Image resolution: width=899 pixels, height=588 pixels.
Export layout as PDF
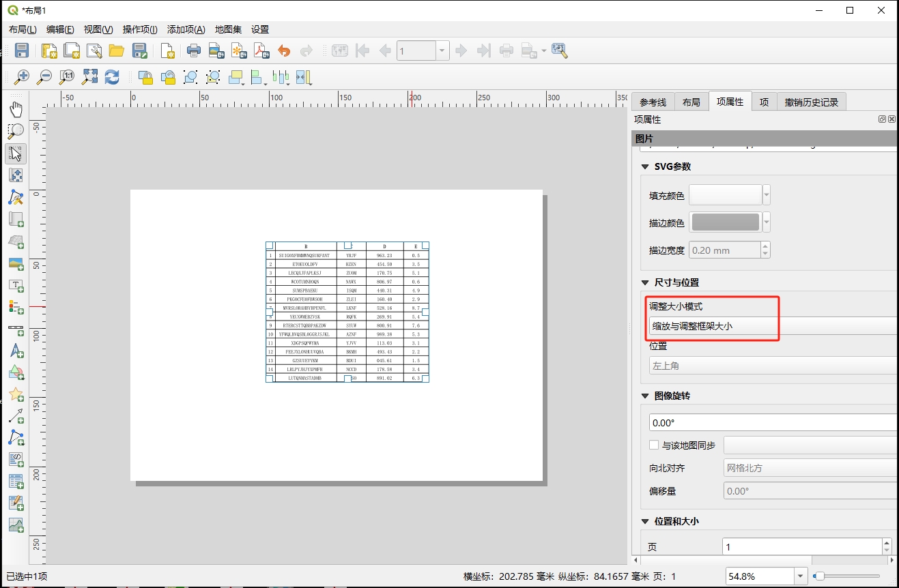261,50
